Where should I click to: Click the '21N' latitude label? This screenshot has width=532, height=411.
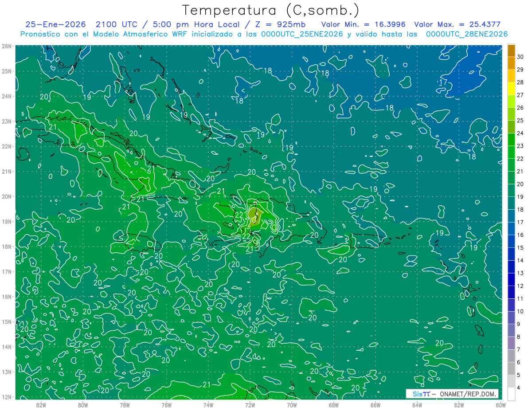point(6,172)
